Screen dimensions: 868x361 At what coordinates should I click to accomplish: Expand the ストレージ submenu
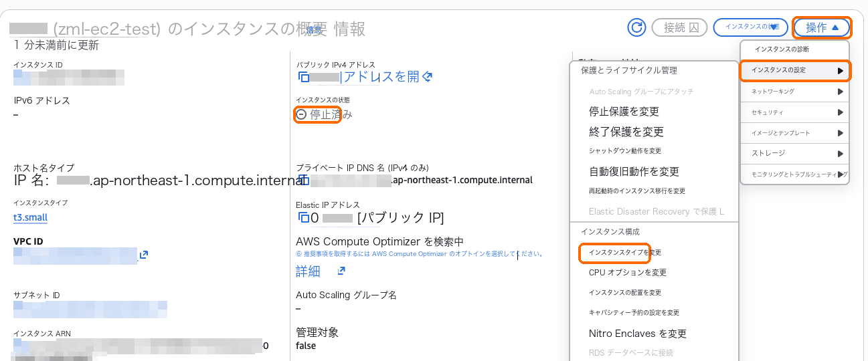[x=794, y=153]
